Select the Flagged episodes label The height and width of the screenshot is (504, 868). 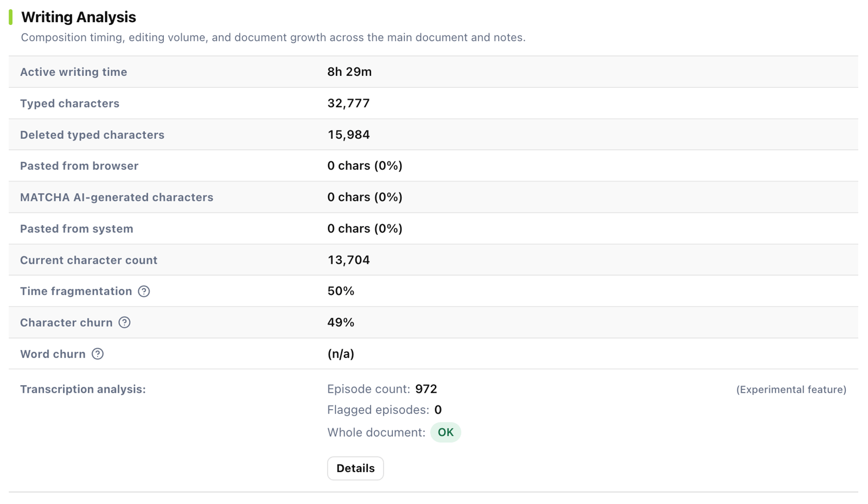click(378, 410)
